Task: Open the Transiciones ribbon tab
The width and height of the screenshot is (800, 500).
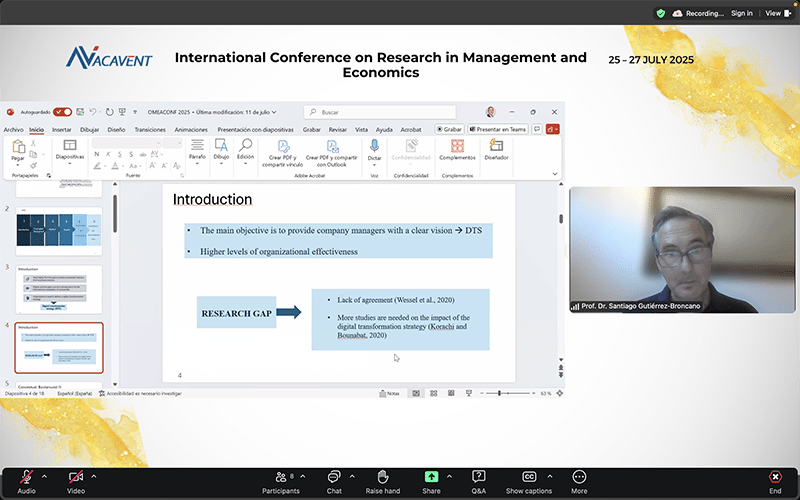Action: point(150,129)
